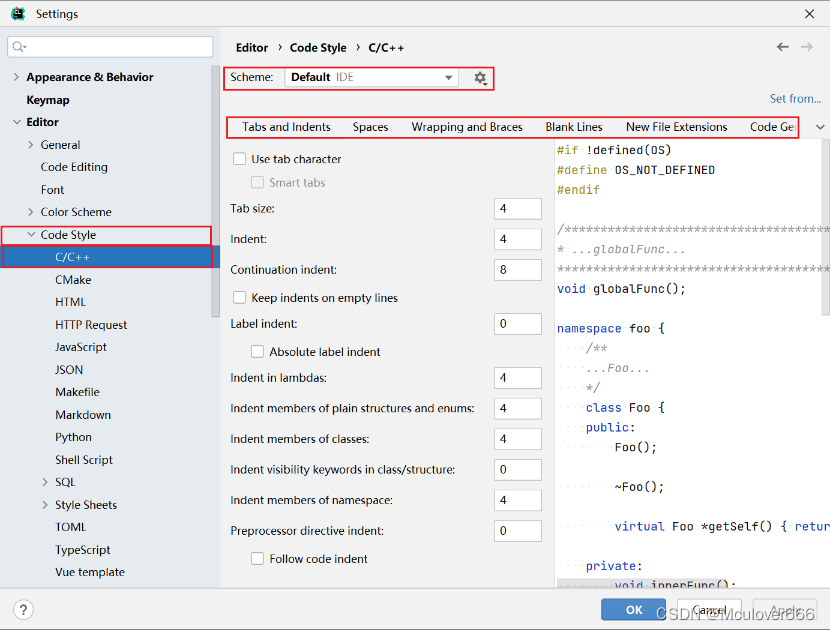830x630 pixels.
Task: Select TypeScript code style
Action: pos(83,550)
